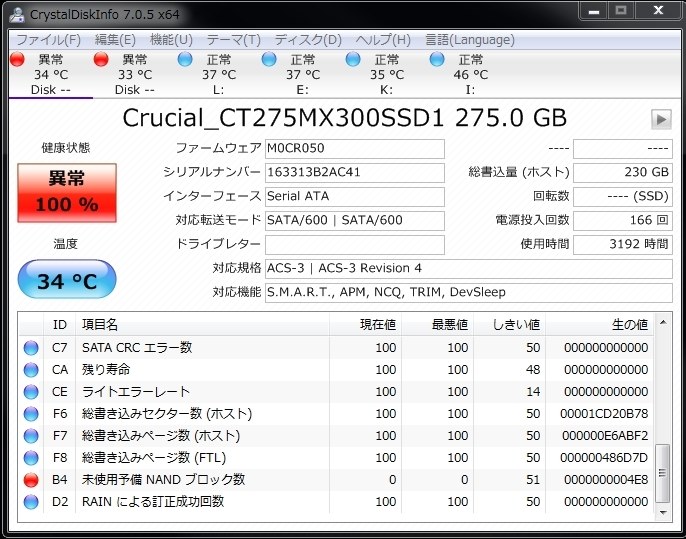
Task: Click the red status icon of 33 °C disk
Action: coord(101,59)
